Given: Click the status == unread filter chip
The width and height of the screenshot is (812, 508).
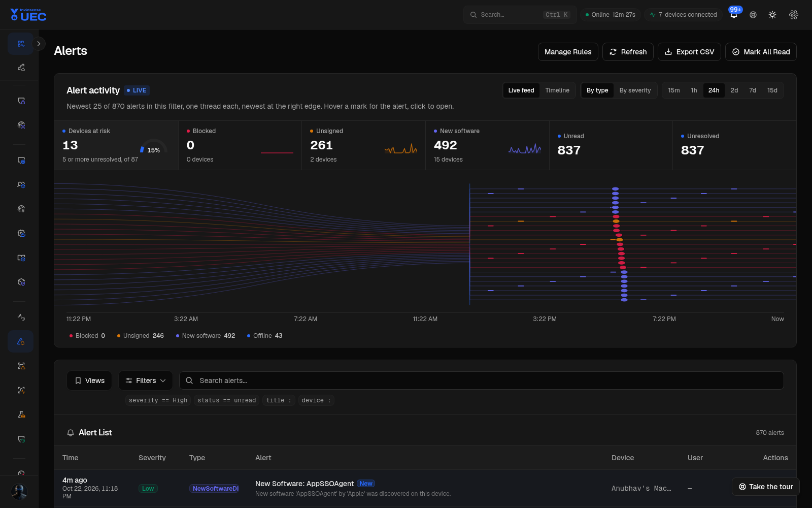Looking at the screenshot, I should pos(226,400).
